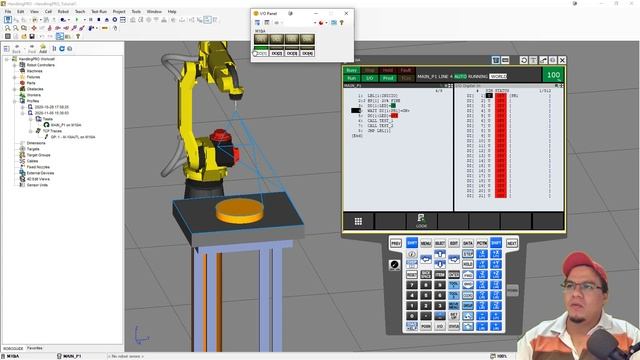The image size is (640, 360).
Task: Click the DATA key on pendant
Action: tap(468, 243)
